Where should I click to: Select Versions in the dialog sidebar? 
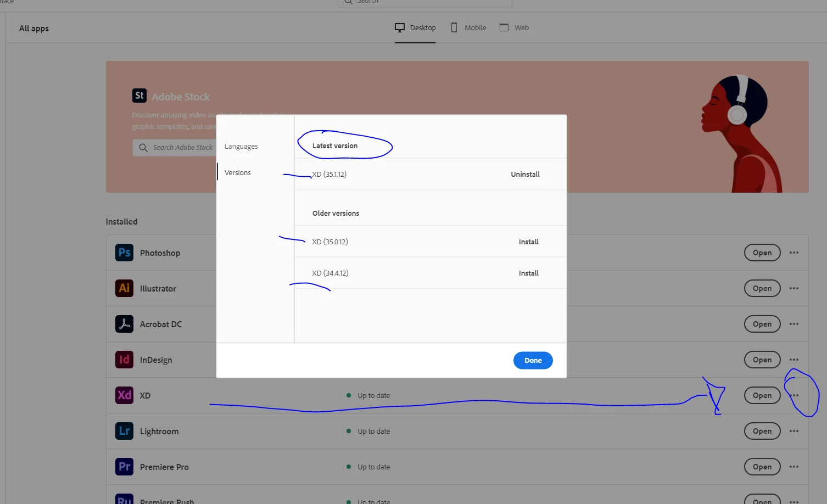(238, 172)
